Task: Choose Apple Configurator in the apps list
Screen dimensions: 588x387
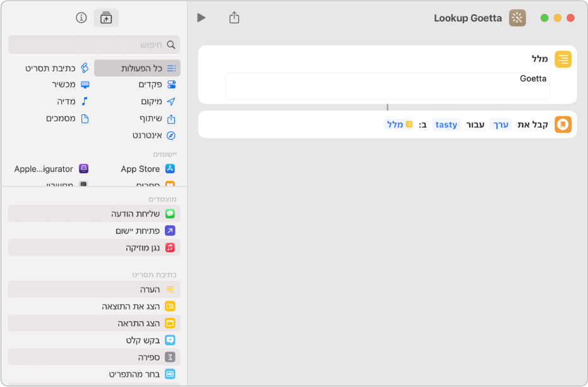Action: pyautogui.click(x=51, y=169)
